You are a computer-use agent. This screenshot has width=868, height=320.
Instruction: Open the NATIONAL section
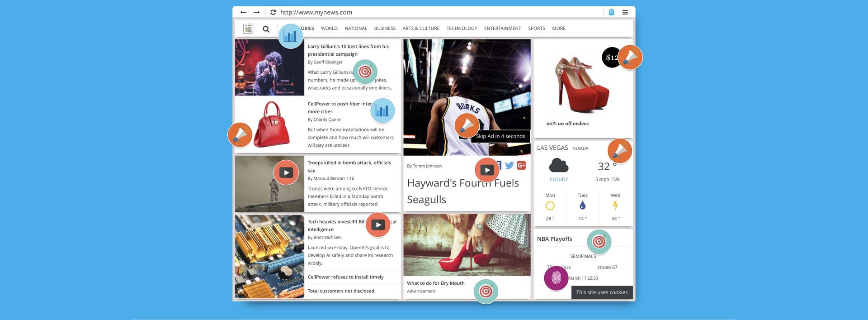pos(356,29)
